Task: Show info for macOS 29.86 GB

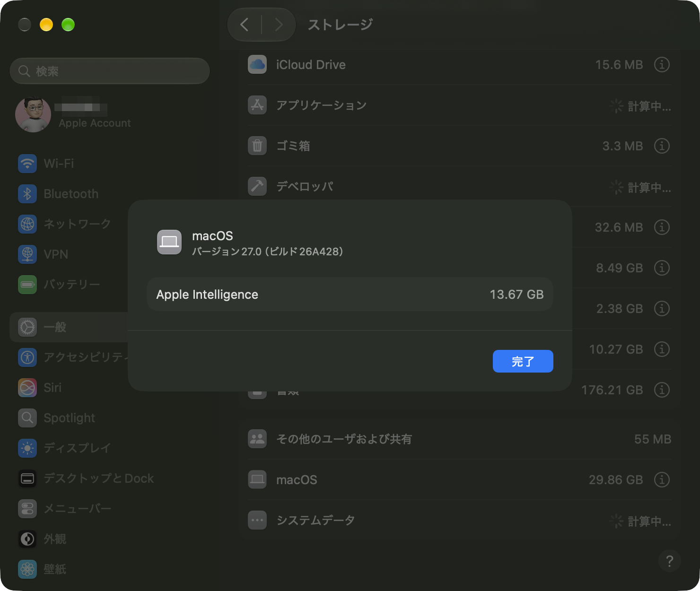Action: (x=662, y=479)
